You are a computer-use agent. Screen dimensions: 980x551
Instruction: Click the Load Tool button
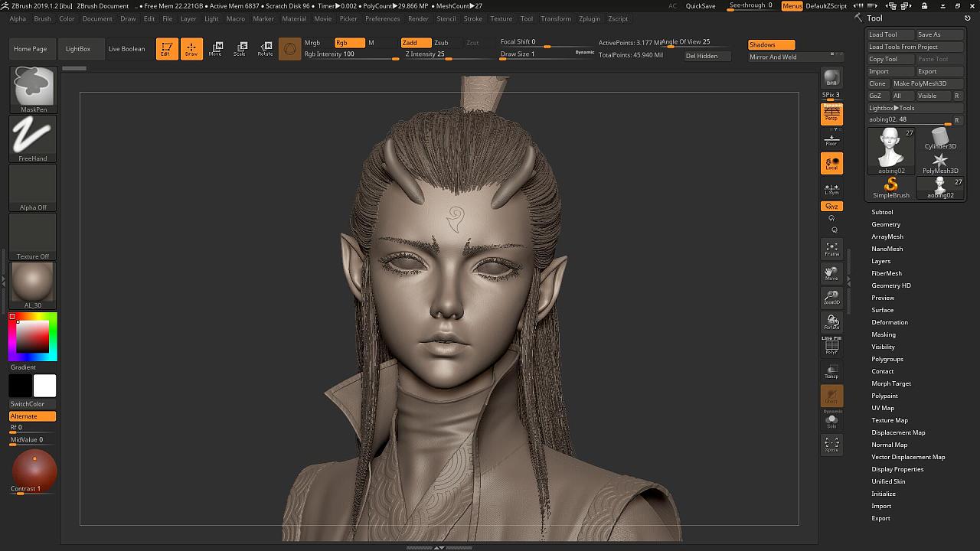(890, 34)
